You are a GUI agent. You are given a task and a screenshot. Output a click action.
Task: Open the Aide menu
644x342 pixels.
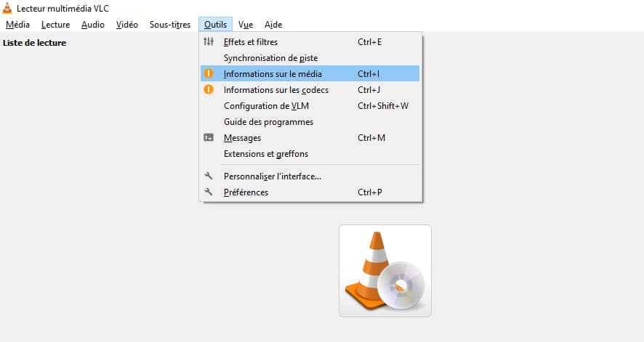pos(273,25)
